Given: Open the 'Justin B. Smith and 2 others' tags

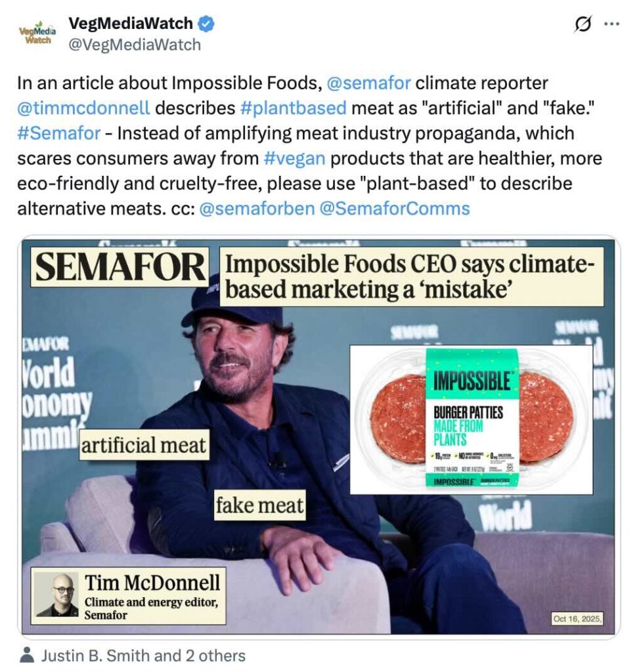Looking at the screenshot, I should 143,655.
